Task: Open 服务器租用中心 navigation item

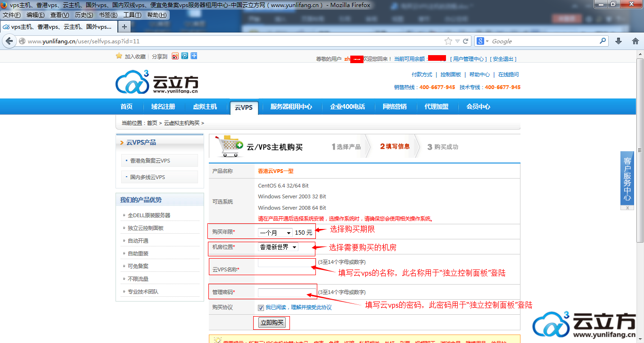Action: click(x=291, y=106)
